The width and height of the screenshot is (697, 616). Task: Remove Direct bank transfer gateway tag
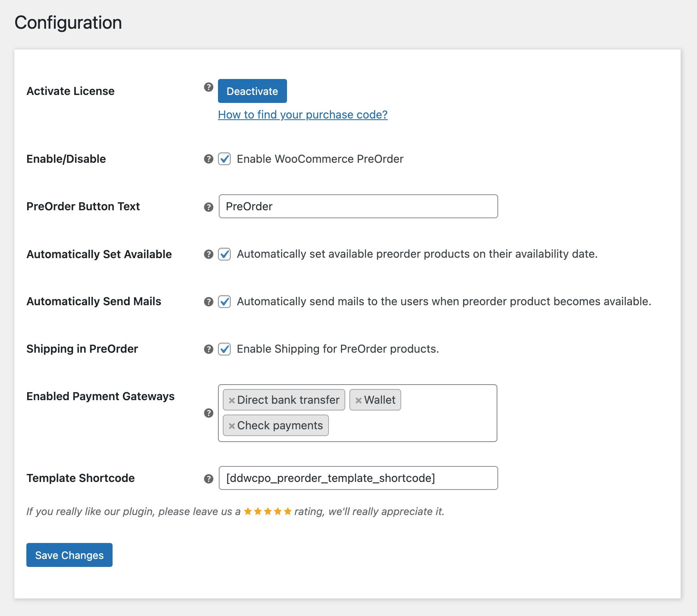[x=232, y=400]
